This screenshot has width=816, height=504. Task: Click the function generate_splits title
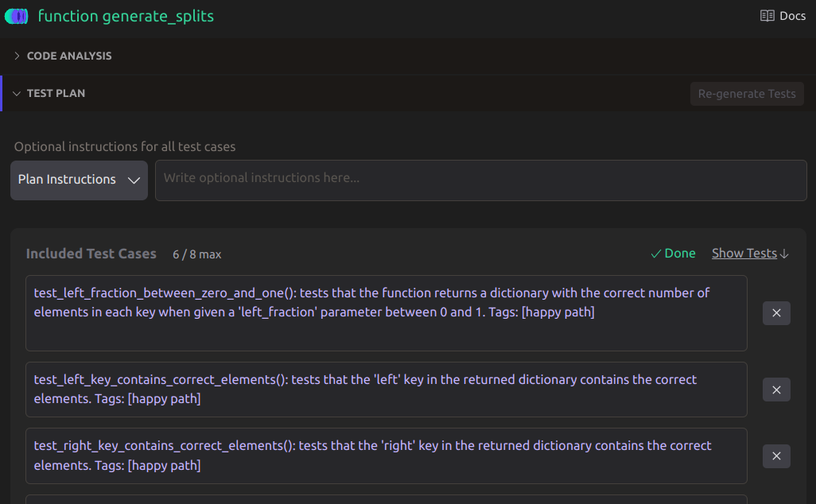point(126,16)
